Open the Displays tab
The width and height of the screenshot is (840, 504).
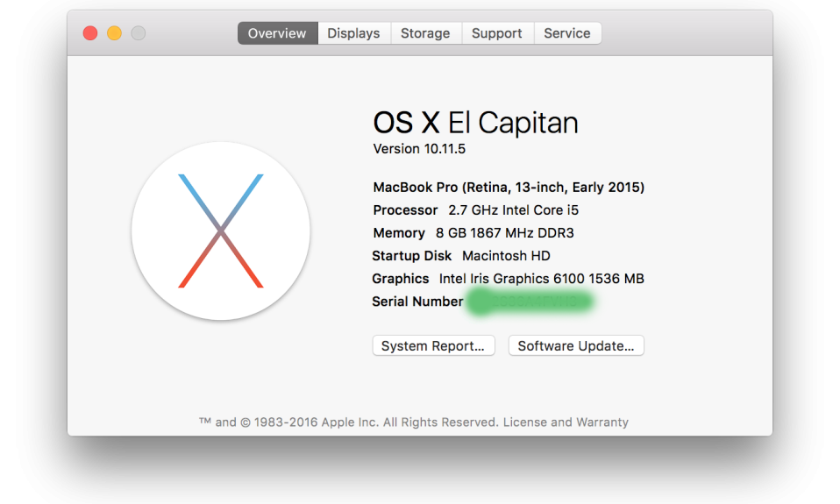(353, 33)
